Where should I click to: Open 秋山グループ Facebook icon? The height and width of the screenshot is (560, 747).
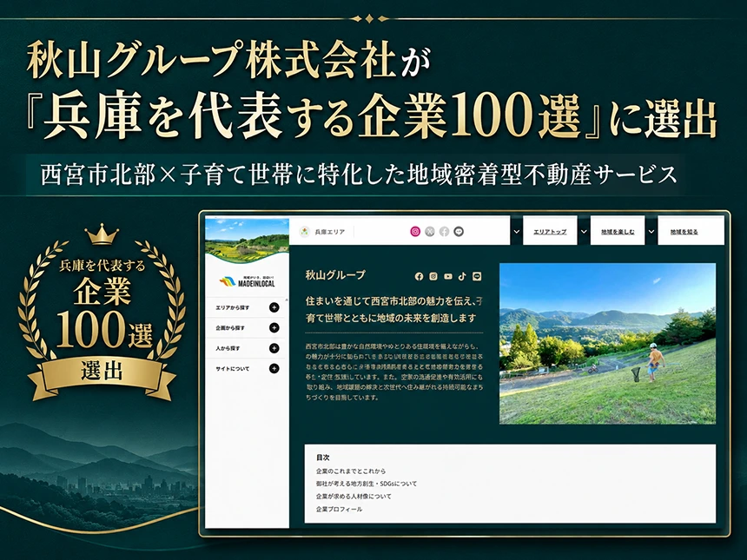(419, 276)
